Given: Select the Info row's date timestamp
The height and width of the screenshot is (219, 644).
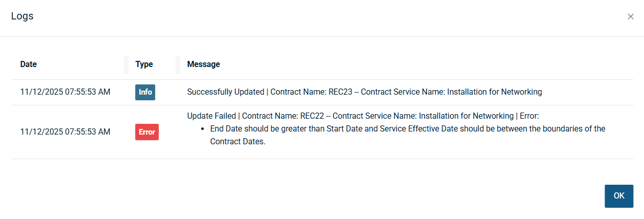Looking at the screenshot, I should 65,92.
